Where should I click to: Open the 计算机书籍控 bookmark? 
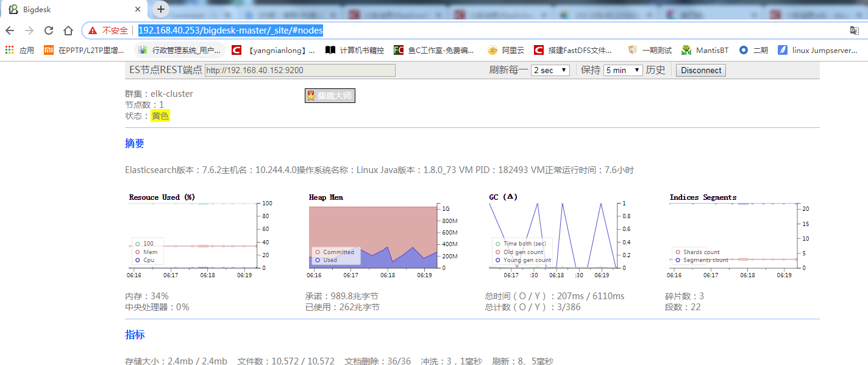[355, 51]
